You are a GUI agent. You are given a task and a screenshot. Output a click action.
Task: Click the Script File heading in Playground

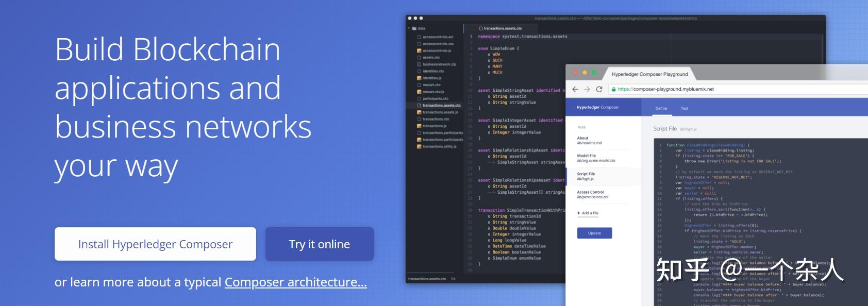665,129
